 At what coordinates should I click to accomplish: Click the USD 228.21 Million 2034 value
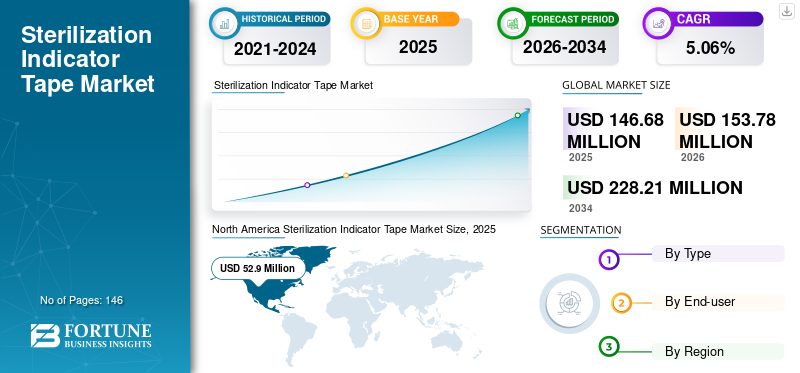pos(655,188)
